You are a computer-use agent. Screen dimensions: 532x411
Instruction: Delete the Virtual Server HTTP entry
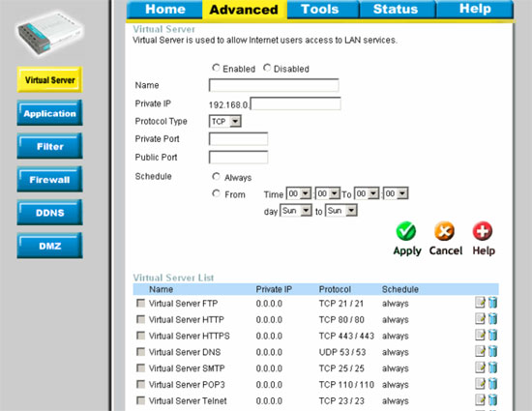[x=492, y=318]
